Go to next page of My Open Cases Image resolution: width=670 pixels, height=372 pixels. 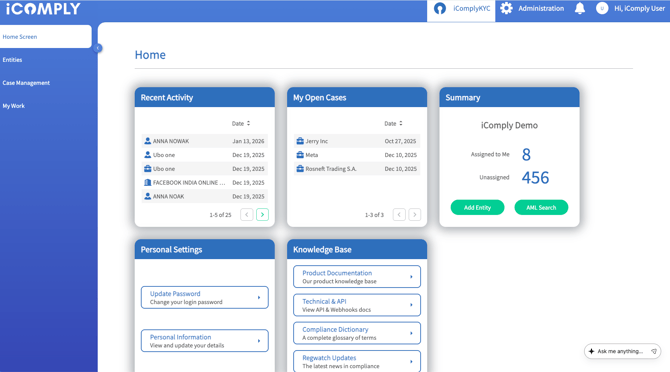(414, 214)
